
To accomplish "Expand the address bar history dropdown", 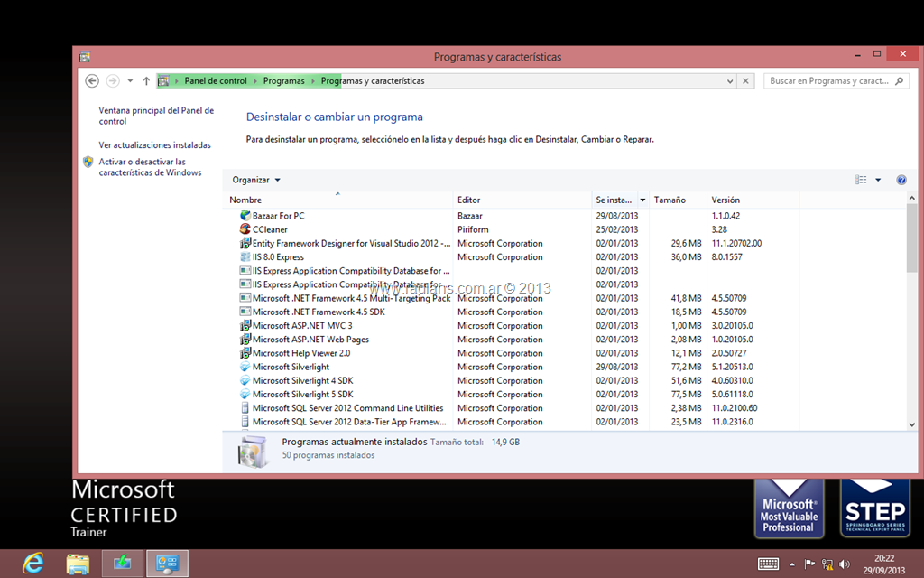I will point(730,81).
